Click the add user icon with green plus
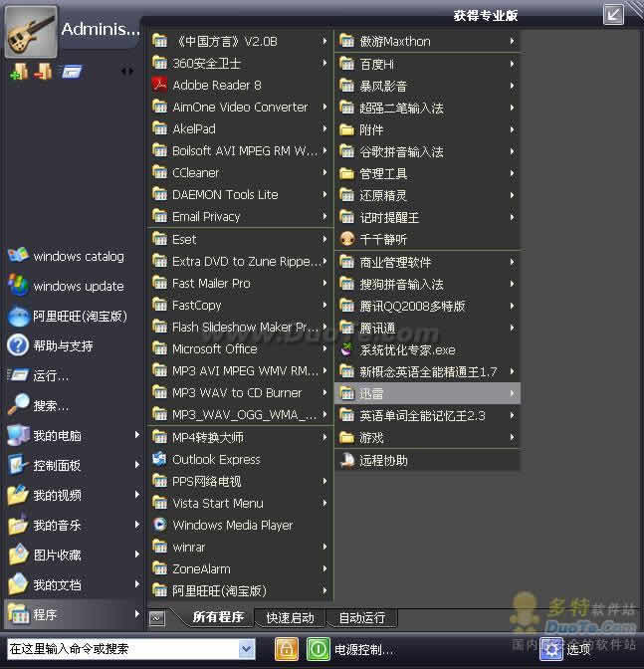 (20, 72)
